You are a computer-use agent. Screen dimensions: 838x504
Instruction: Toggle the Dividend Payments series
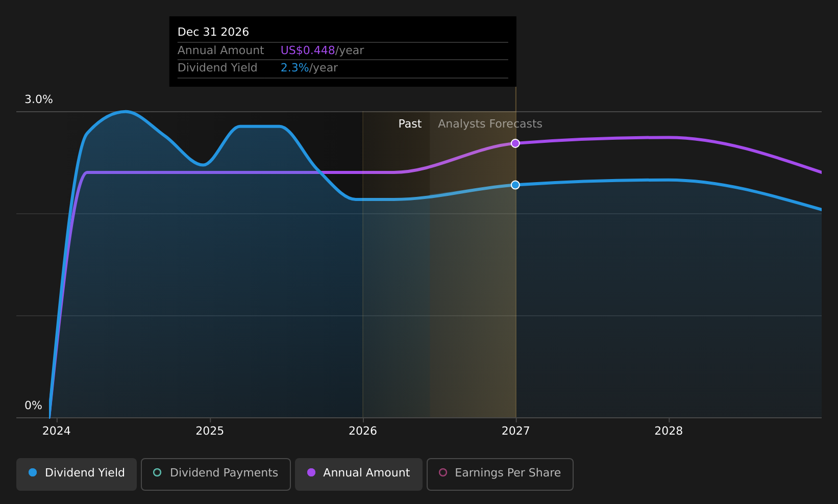coord(216,474)
